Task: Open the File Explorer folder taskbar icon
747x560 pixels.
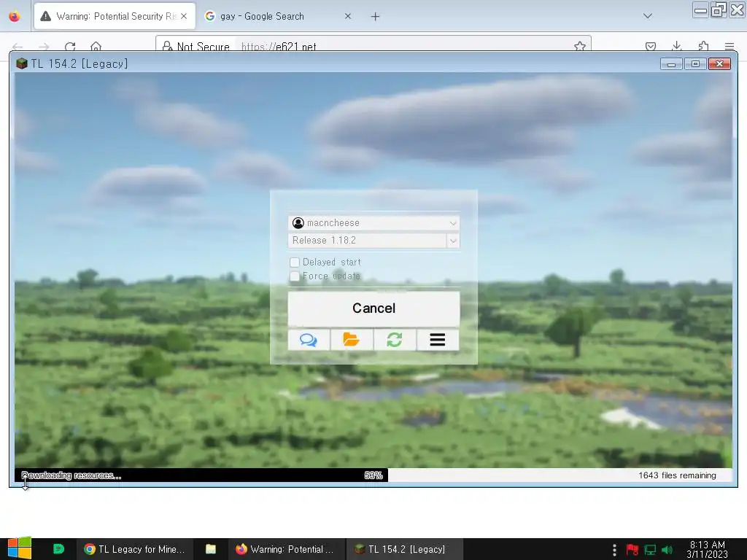Action: click(211, 549)
